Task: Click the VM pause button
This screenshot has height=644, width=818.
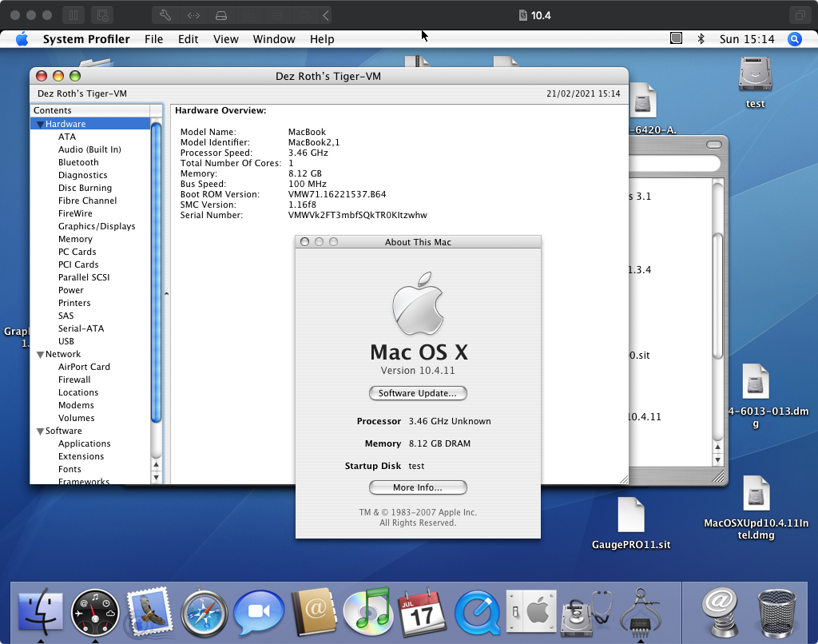Action: coord(73,15)
